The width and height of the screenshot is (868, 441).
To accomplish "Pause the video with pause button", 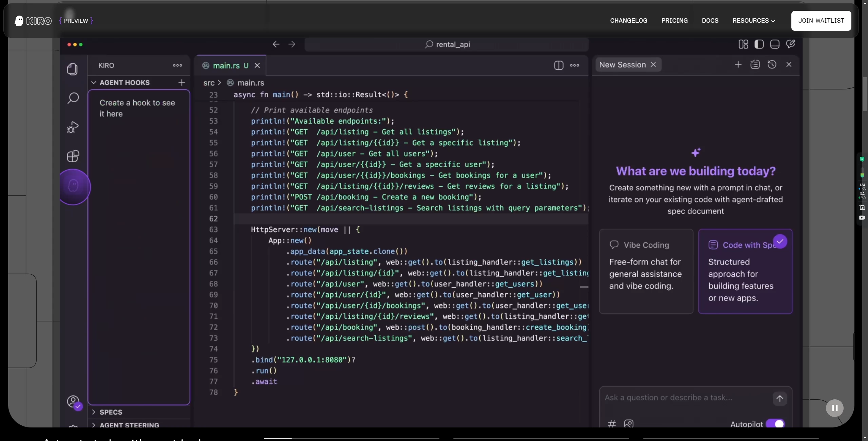I will tap(834, 408).
